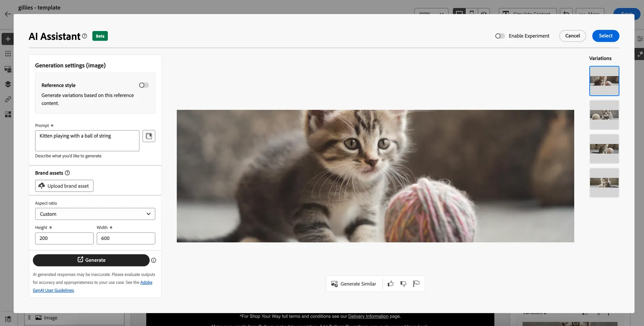
Task: Click Upload brand asset button
Action: click(64, 186)
